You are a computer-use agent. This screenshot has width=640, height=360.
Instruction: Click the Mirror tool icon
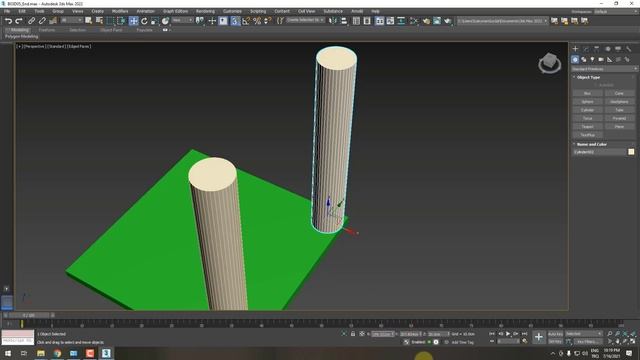pyautogui.click(x=333, y=20)
